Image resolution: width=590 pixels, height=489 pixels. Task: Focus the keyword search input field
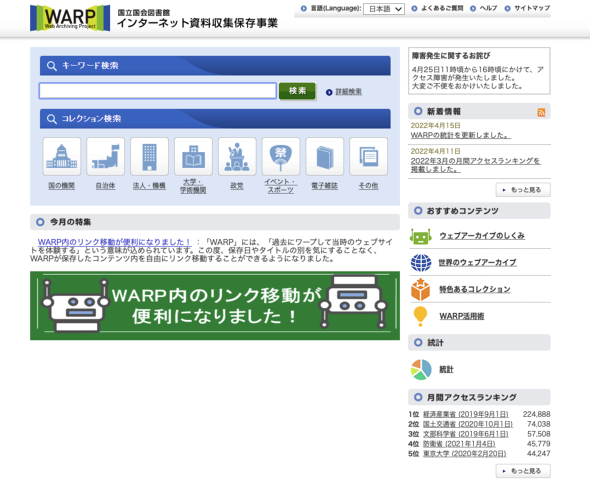[x=158, y=91]
